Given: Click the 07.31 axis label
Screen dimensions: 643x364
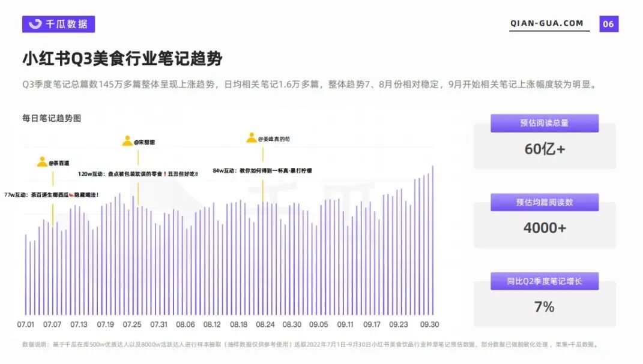Looking at the screenshot, I should (158, 324).
